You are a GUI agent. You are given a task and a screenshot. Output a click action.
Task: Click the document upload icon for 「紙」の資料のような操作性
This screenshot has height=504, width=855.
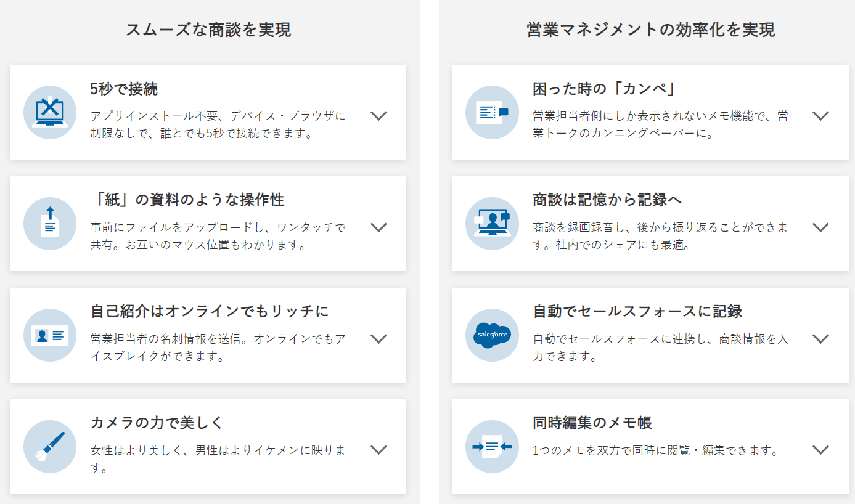click(x=49, y=223)
